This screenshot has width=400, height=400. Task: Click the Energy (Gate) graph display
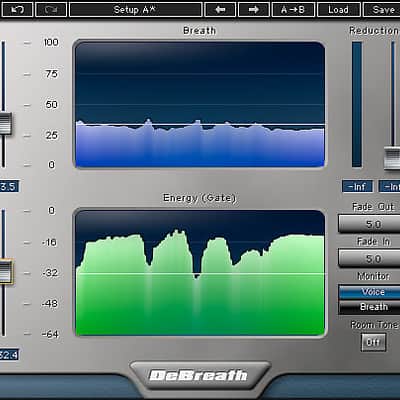[199, 273]
